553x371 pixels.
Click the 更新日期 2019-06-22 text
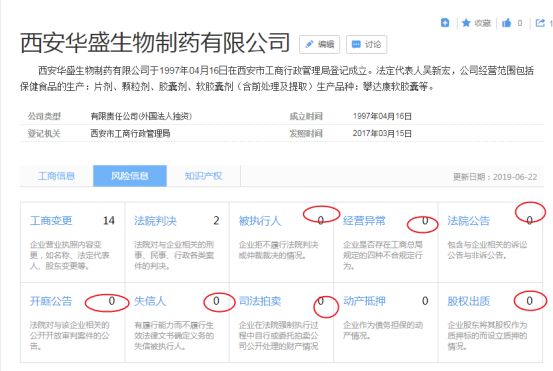click(x=495, y=177)
